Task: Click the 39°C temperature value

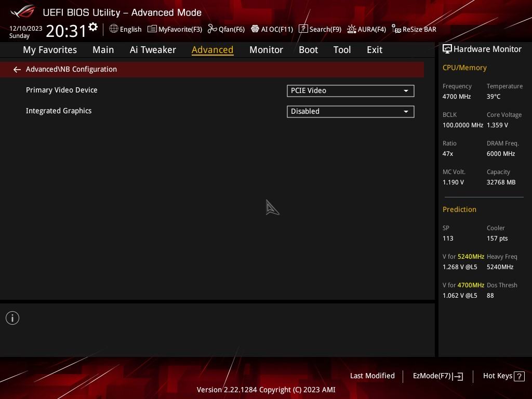Action: [494, 97]
